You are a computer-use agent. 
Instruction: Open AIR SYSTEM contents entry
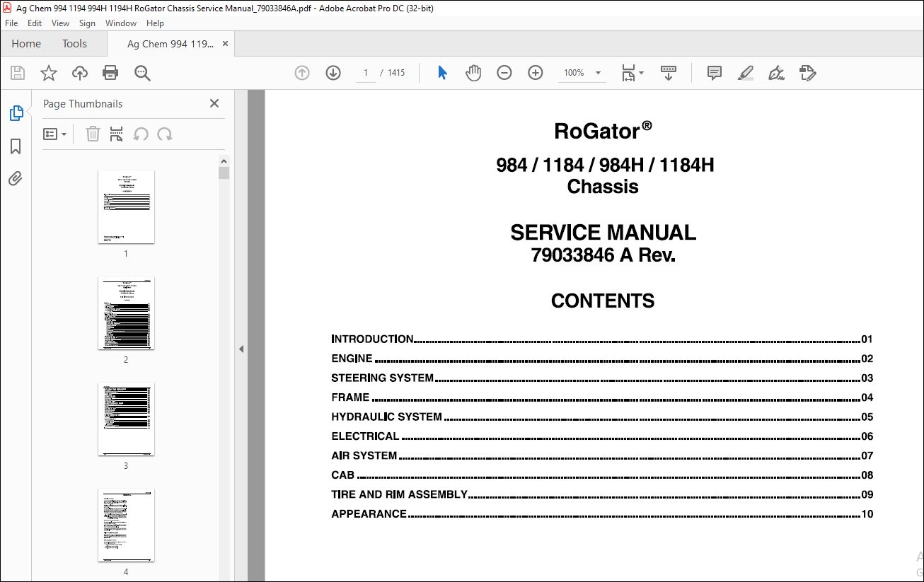pyautogui.click(x=602, y=455)
